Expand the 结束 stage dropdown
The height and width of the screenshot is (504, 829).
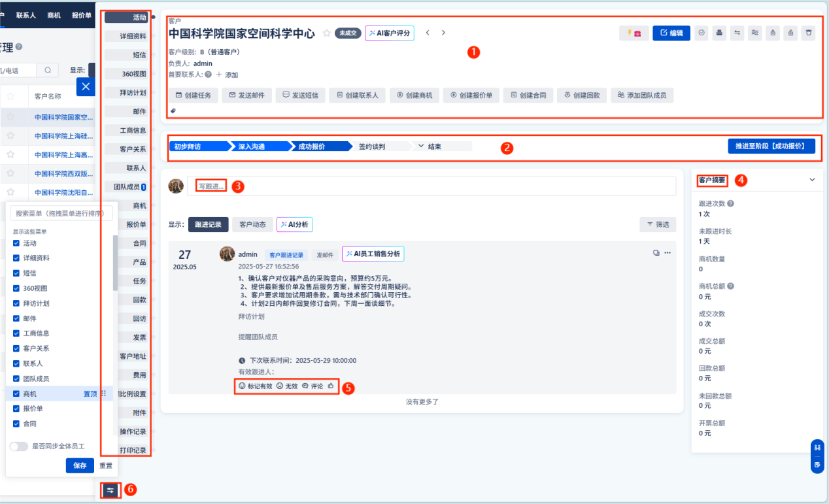click(421, 146)
